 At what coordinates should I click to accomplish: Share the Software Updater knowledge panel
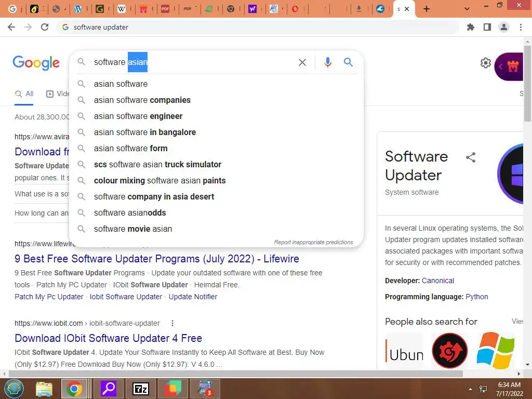point(471,157)
